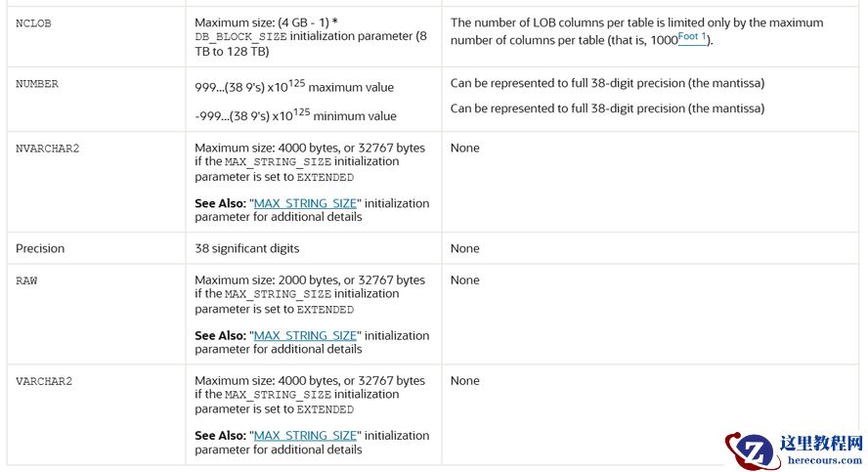Image resolution: width=868 pixels, height=472 pixels.
Task: Select the NCLOB datatype name
Action: click(x=33, y=22)
